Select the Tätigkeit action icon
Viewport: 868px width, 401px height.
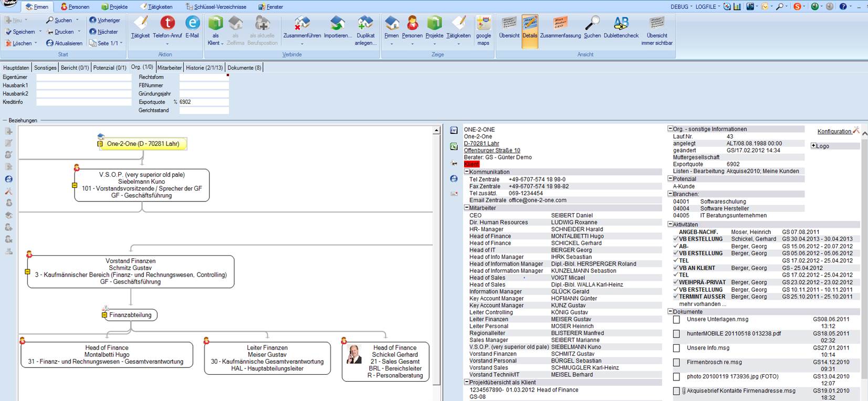140,24
